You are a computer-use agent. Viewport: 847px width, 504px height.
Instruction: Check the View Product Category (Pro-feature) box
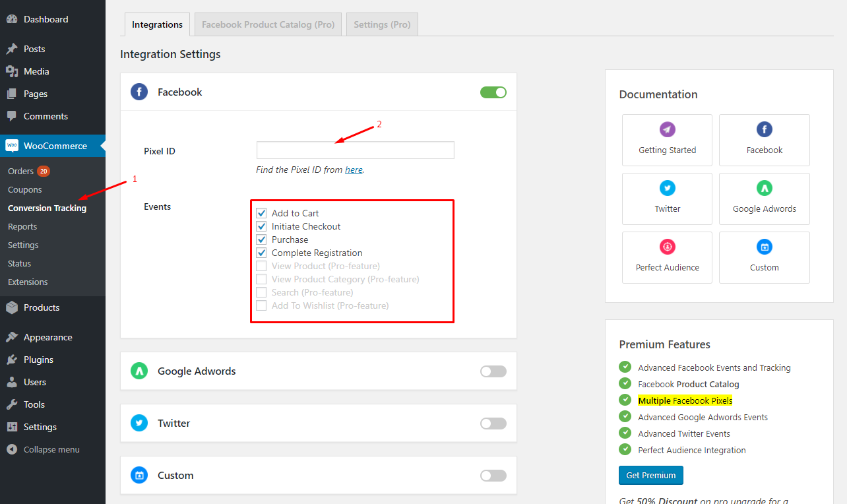(x=261, y=279)
